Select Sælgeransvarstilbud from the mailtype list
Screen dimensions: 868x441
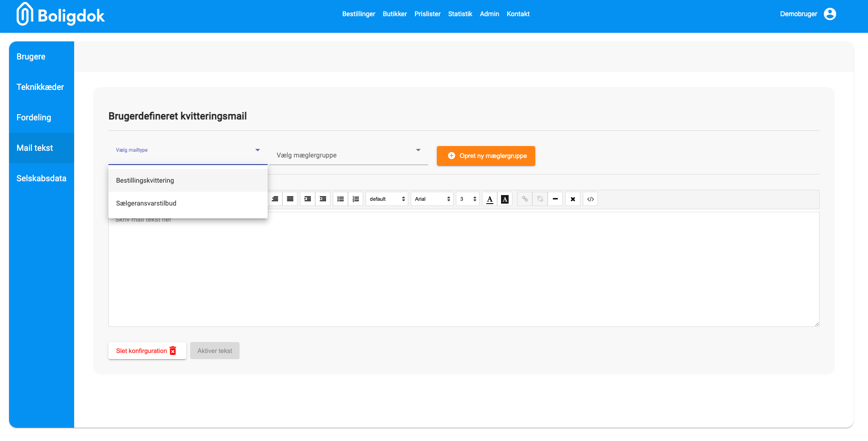pos(188,203)
